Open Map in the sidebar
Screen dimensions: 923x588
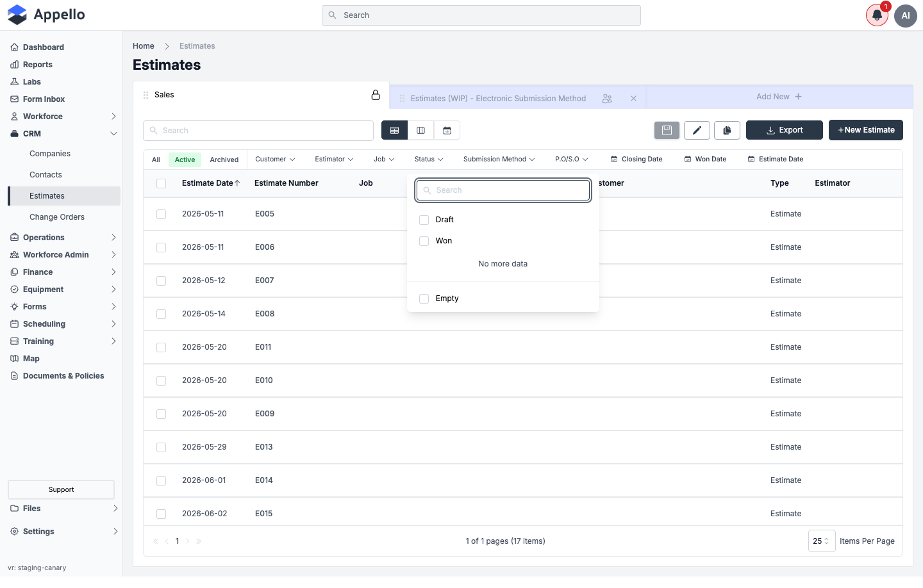tap(31, 359)
